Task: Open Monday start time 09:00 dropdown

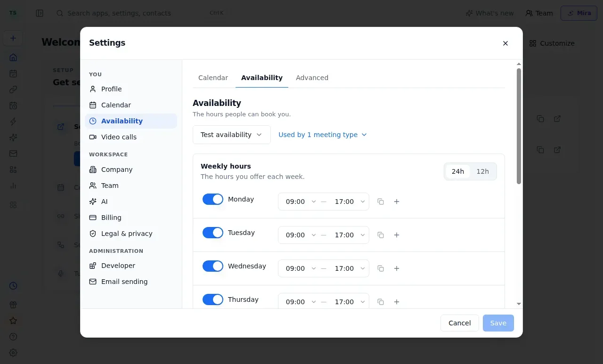Action: (x=301, y=202)
